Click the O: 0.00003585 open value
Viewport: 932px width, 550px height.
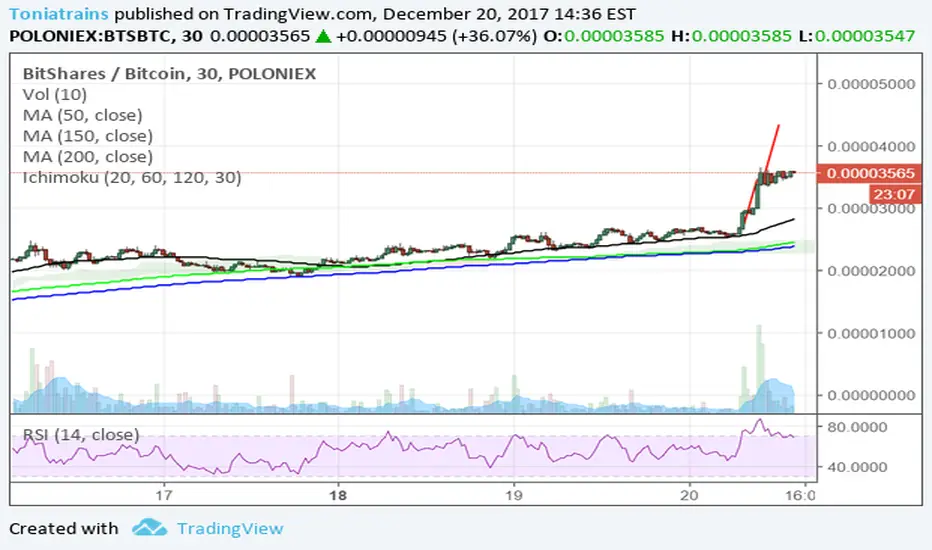pos(604,36)
